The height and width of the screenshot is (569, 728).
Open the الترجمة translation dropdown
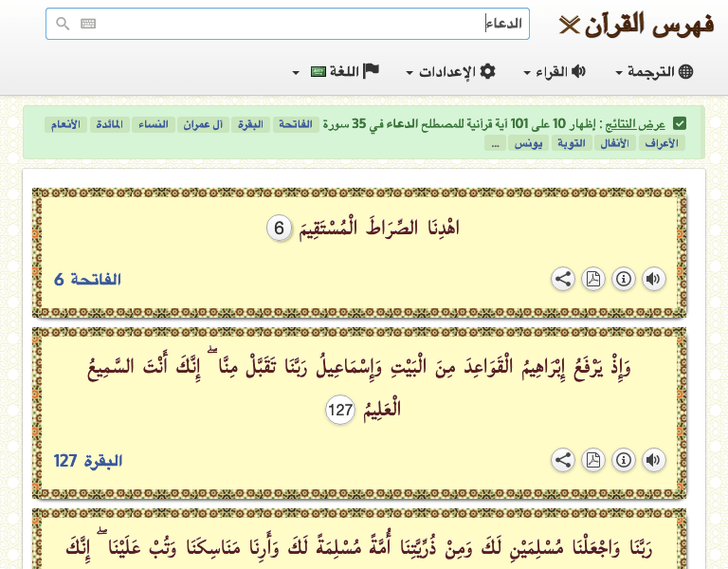[654, 72]
